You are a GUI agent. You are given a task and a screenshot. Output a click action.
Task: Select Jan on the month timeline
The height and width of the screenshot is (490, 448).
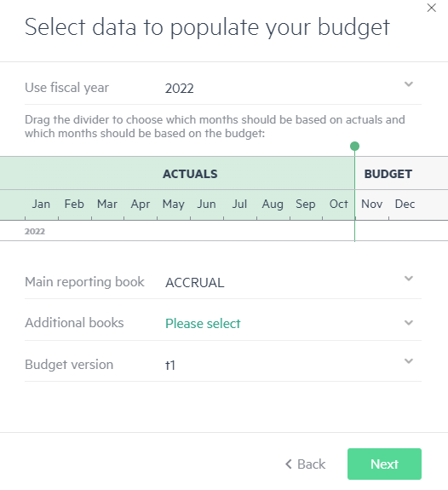[41, 204]
